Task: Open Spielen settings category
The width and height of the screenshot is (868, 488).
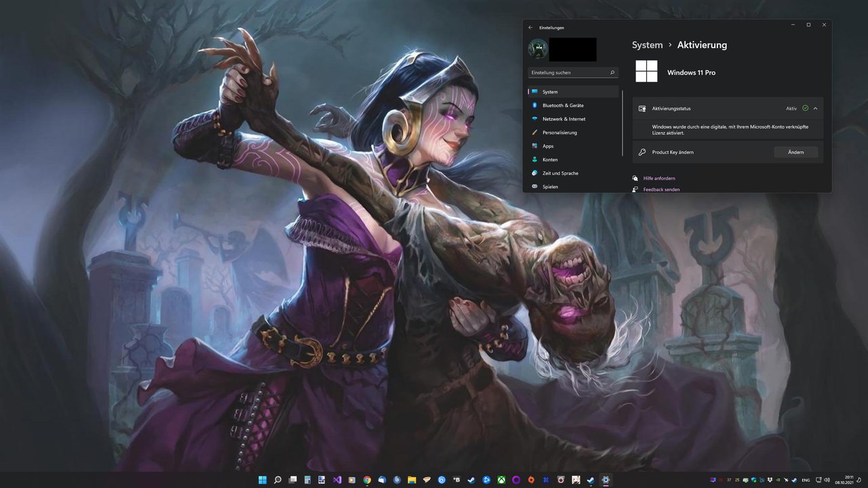Action: click(573, 186)
